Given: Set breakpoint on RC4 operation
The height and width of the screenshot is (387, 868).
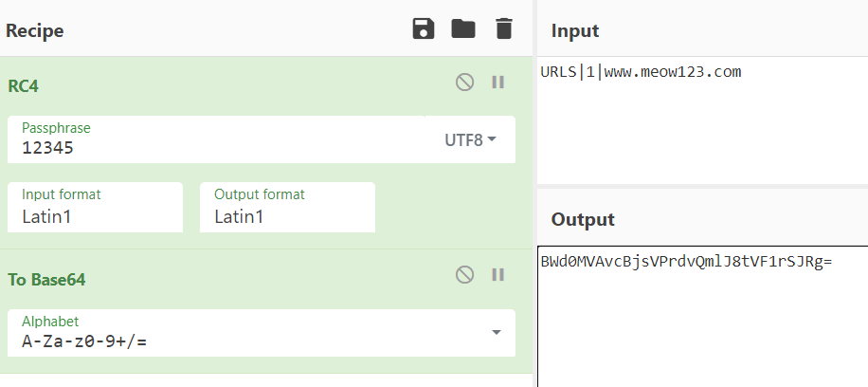Looking at the screenshot, I should pyautogui.click(x=497, y=83).
